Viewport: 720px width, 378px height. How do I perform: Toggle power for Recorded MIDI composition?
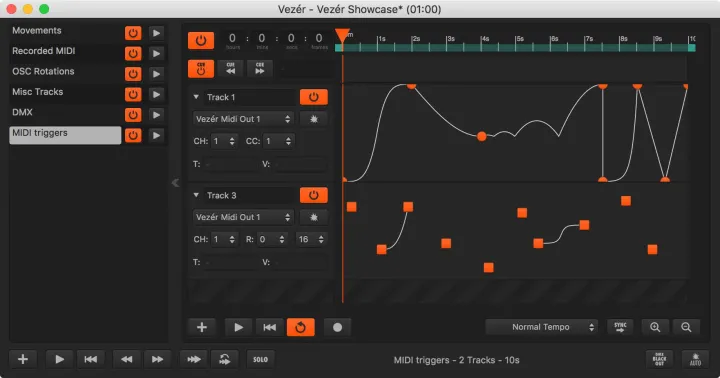133,54
